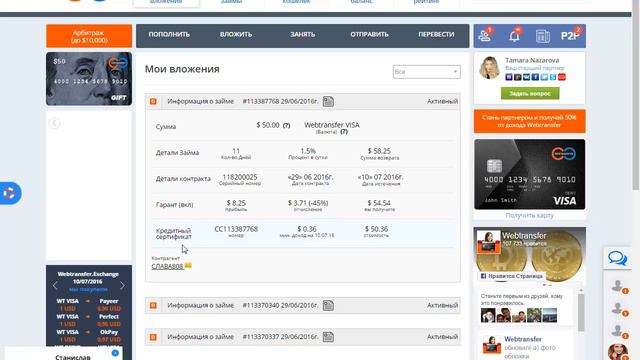The height and width of the screenshot is (360, 640).
Task: Click the YouTube icon under Tamara Nazarova
Action: tap(562, 77)
